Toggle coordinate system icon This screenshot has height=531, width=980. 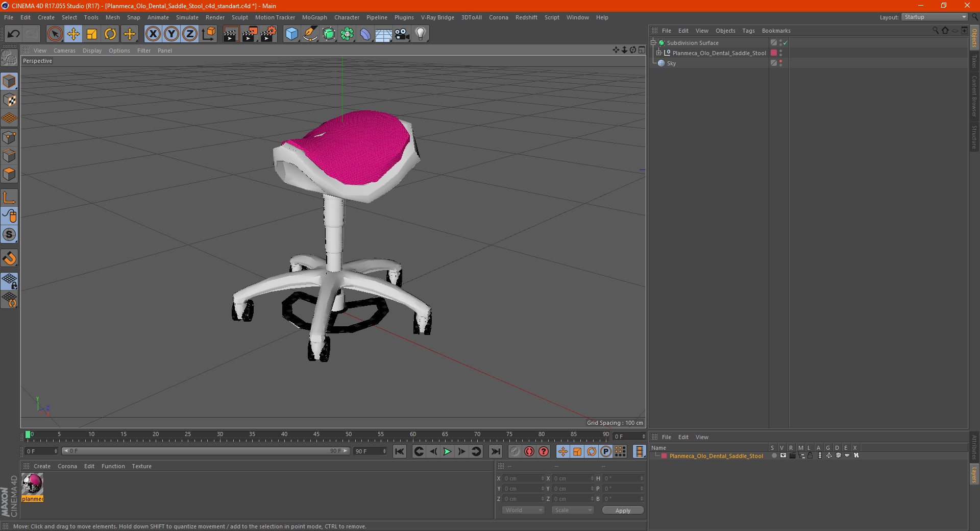[209, 34]
